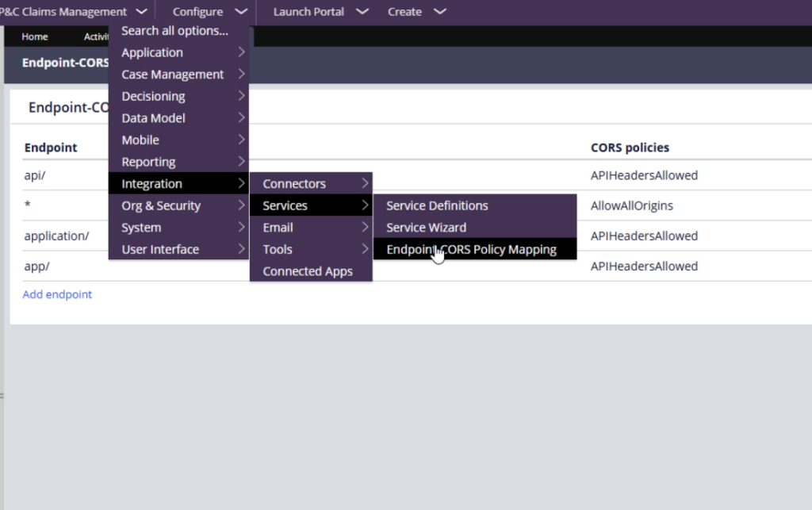The width and height of the screenshot is (812, 510).
Task: Click the AllowAllOrigins policy value
Action: [632, 205]
